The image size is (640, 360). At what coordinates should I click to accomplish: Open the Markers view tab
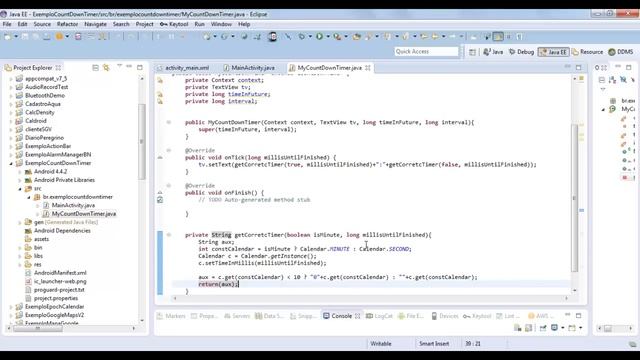coord(171,316)
